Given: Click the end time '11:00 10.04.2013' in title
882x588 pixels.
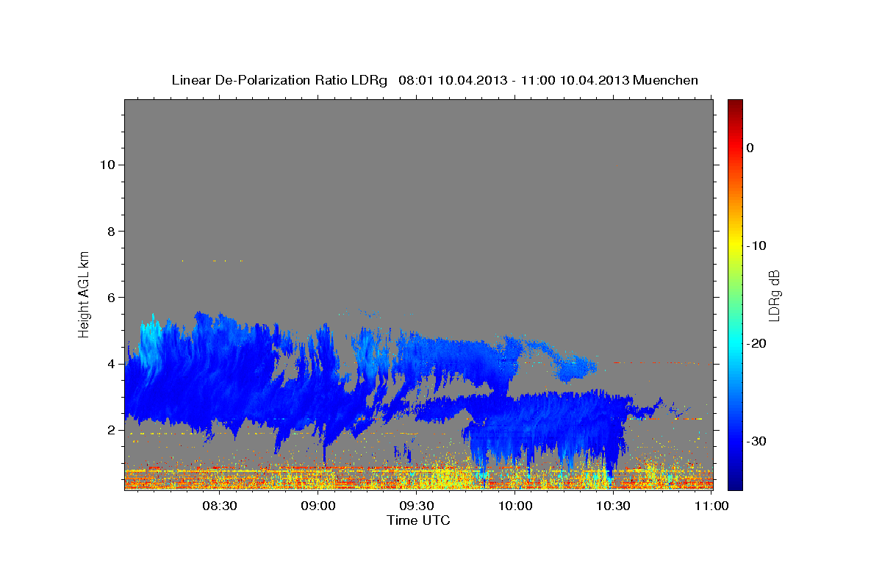Looking at the screenshot, I should (575, 80).
